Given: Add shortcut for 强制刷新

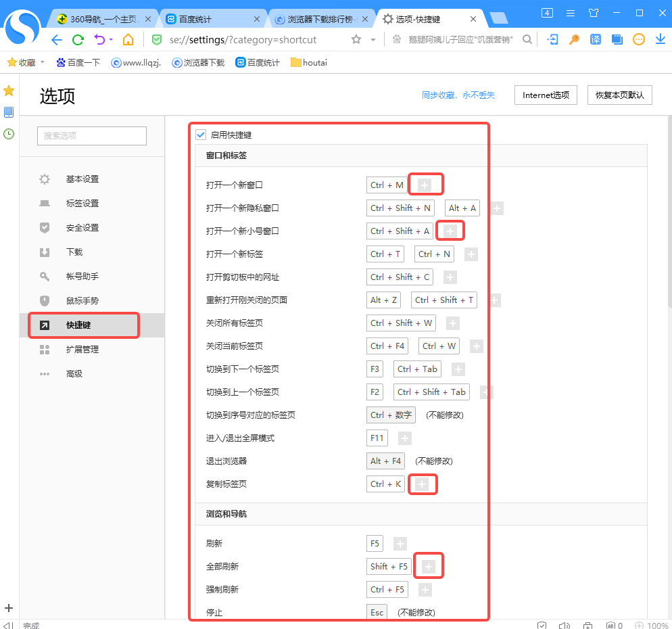Looking at the screenshot, I should coord(425,590).
